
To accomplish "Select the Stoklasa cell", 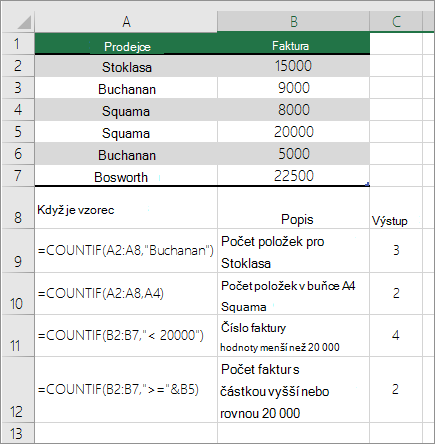I will (x=126, y=66).
